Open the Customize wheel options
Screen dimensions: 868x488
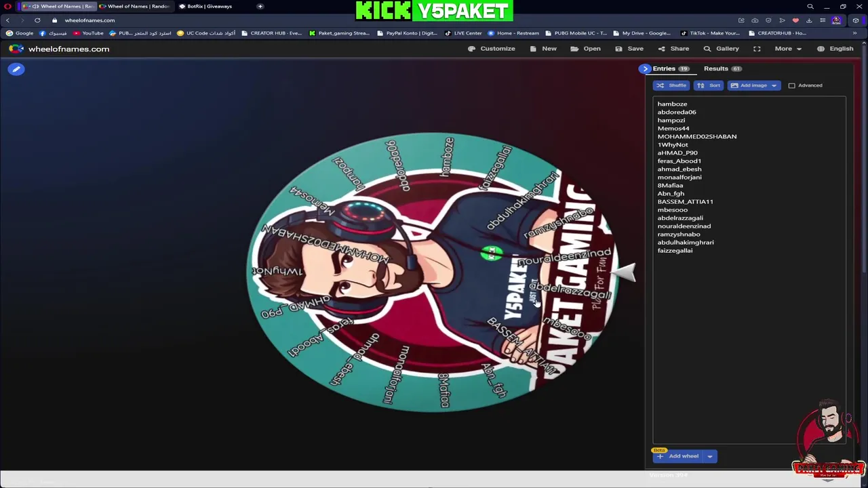click(x=492, y=49)
